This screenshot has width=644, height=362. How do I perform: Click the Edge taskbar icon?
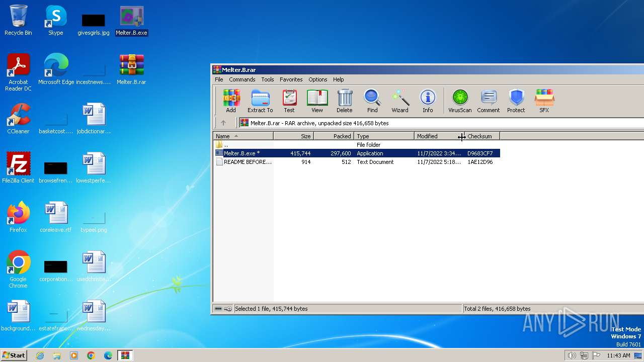click(x=108, y=355)
